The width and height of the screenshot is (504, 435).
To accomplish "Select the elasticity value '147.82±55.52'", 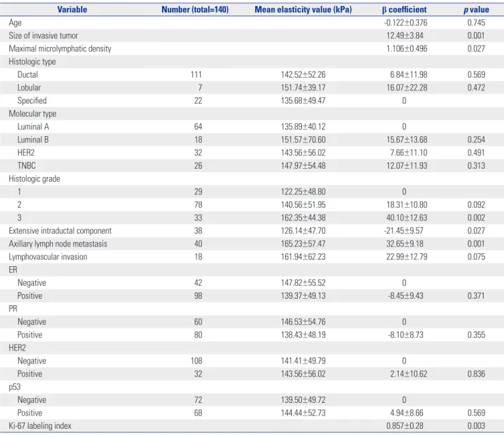I will point(303,283).
